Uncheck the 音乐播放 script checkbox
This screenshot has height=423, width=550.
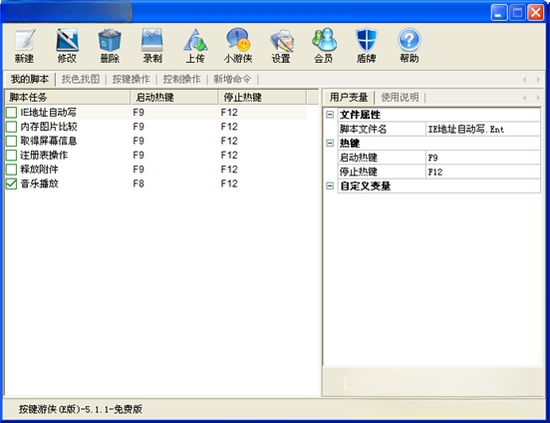[x=12, y=184]
